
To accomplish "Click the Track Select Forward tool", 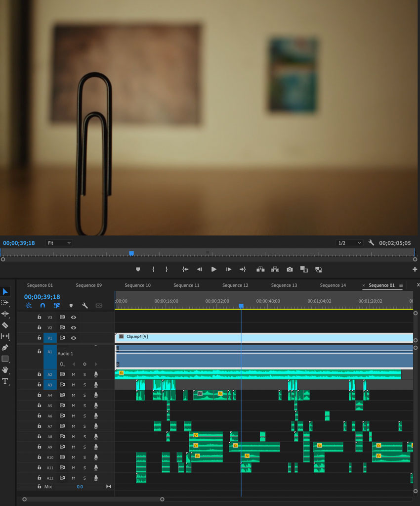I will click(x=5, y=302).
